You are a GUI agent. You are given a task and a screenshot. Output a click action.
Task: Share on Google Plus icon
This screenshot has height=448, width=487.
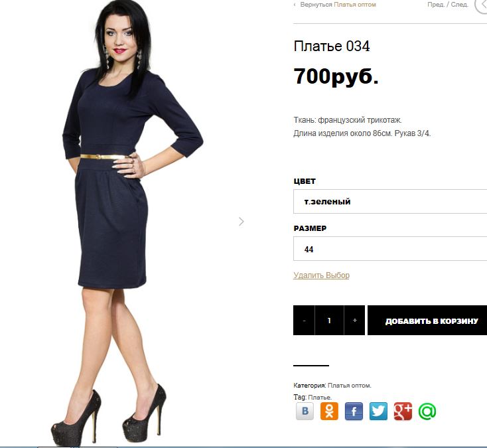(403, 411)
